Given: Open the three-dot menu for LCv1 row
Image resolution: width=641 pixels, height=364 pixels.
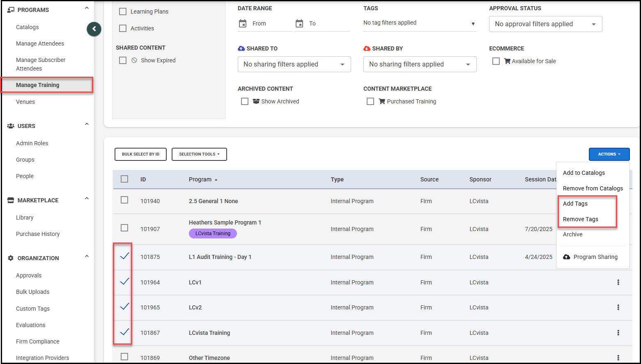Looking at the screenshot, I should pyautogui.click(x=618, y=282).
